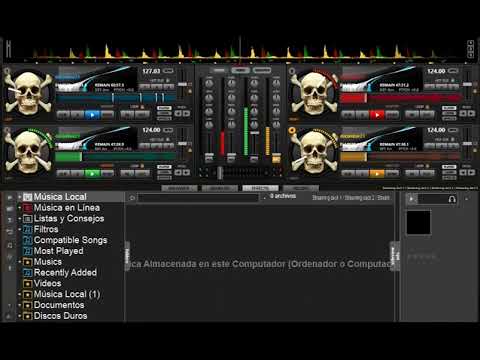The width and height of the screenshot is (480, 360).
Task: Start playback with the red play button
Action: pos(377,115)
